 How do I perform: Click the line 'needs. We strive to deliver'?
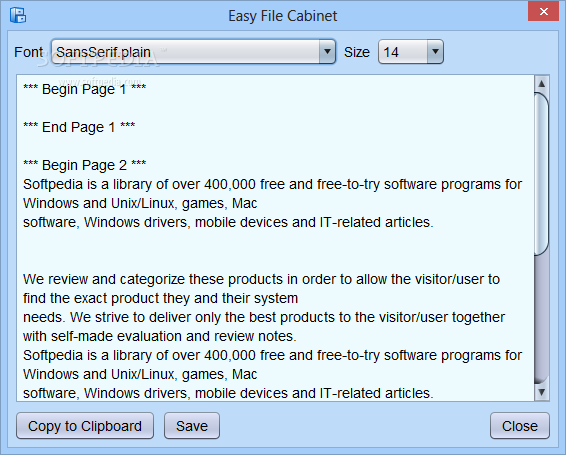point(264,317)
